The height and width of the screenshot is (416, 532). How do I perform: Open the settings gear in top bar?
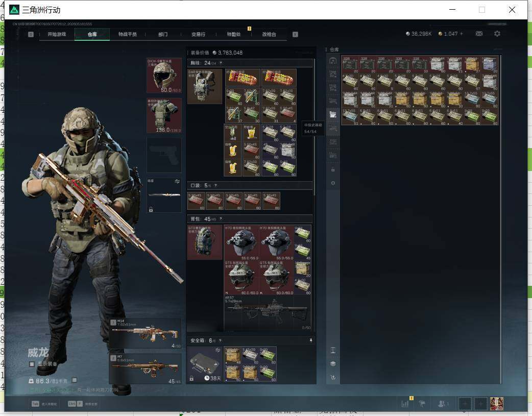coord(497,34)
